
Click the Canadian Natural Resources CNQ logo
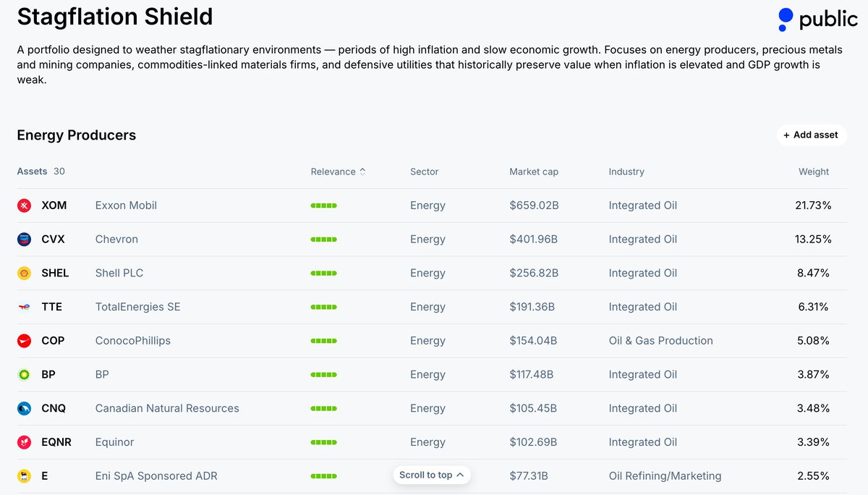[24, 409]
